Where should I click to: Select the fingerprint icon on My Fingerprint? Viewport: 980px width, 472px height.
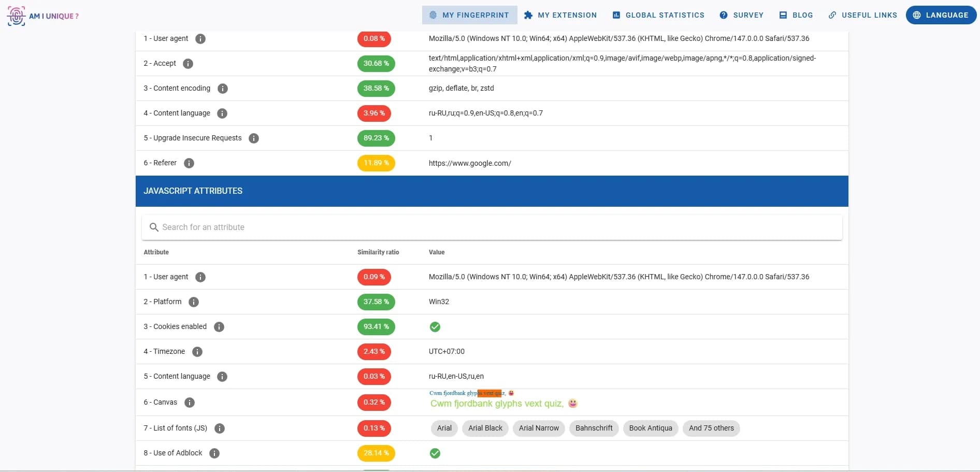point(431,15)
